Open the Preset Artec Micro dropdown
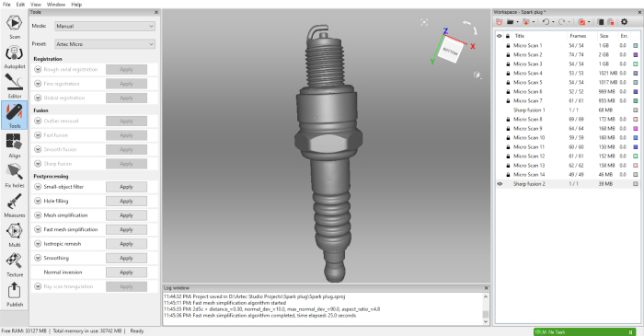Image resolution: width=644 pixels, height=336 pixels. [105, 44]
